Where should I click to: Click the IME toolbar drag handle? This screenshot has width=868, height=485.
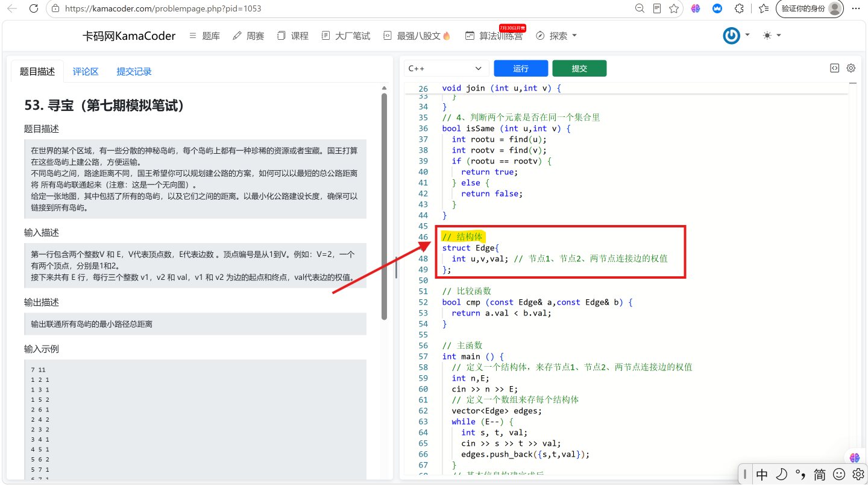[x=745, y=474]
